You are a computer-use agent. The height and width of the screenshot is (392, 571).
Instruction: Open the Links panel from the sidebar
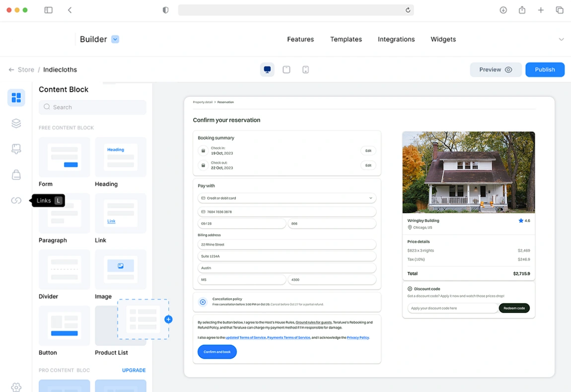pos(16,200)
